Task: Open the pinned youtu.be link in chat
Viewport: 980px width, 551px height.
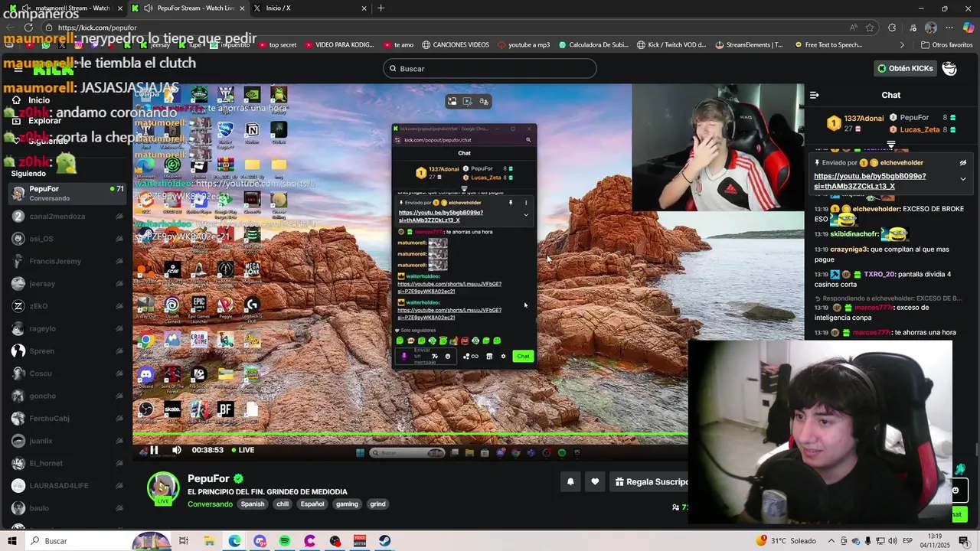Action: coord(870,181)
